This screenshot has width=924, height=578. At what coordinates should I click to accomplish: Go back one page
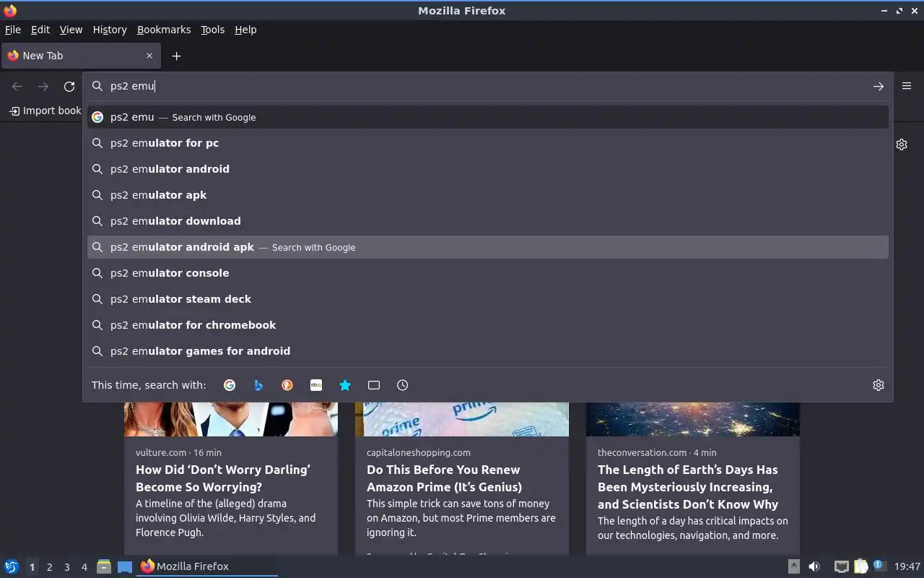(x=17, y=86)
